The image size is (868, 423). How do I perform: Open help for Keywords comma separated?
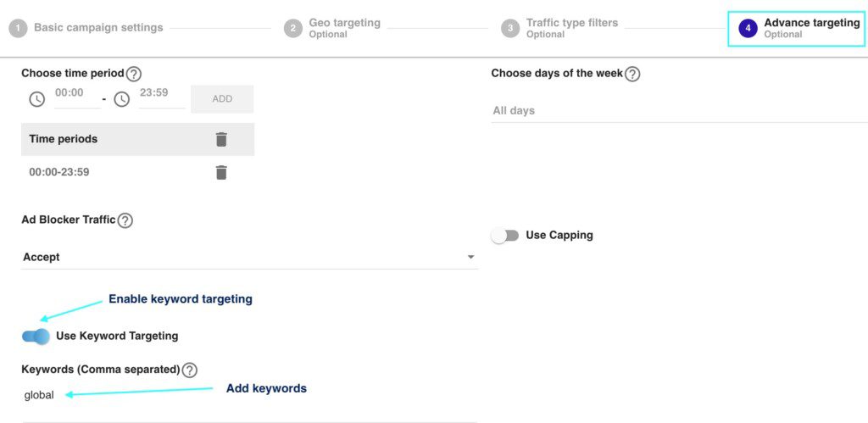point(190,370)
